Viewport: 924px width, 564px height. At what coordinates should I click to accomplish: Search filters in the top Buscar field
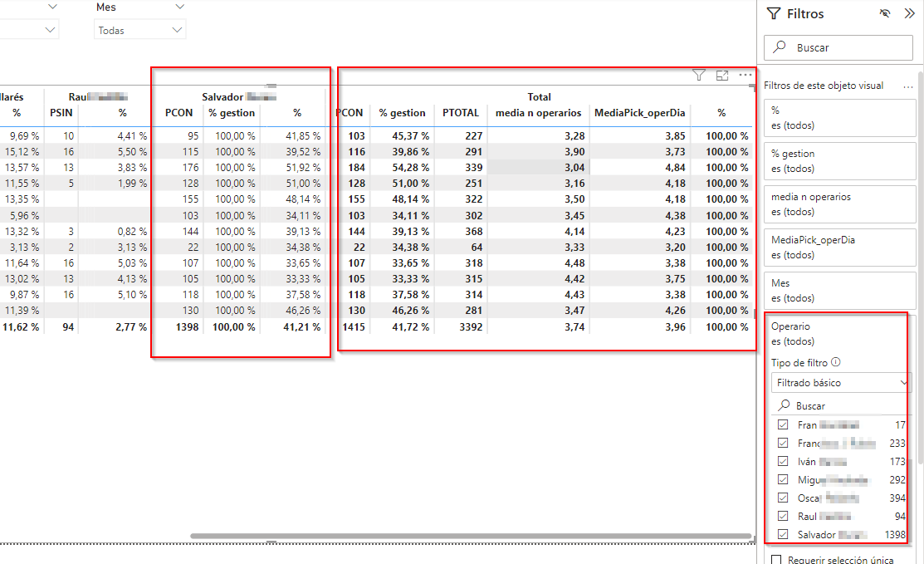point(838,47)
